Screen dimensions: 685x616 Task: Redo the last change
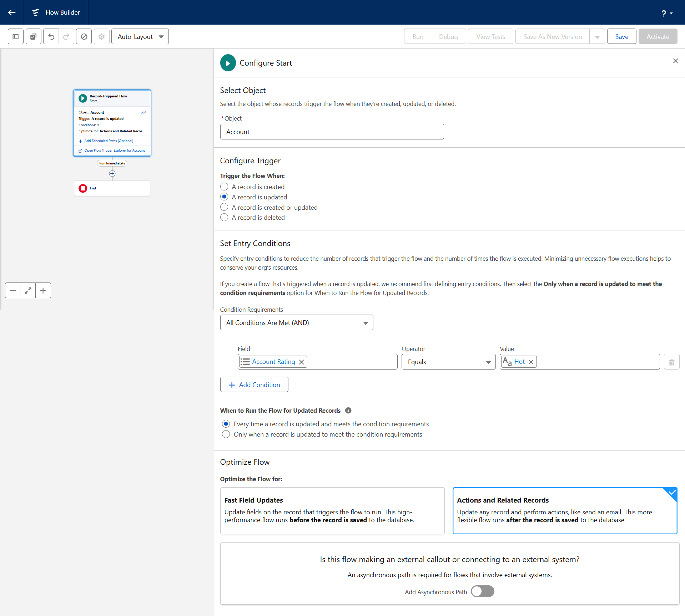click(66, 36)
